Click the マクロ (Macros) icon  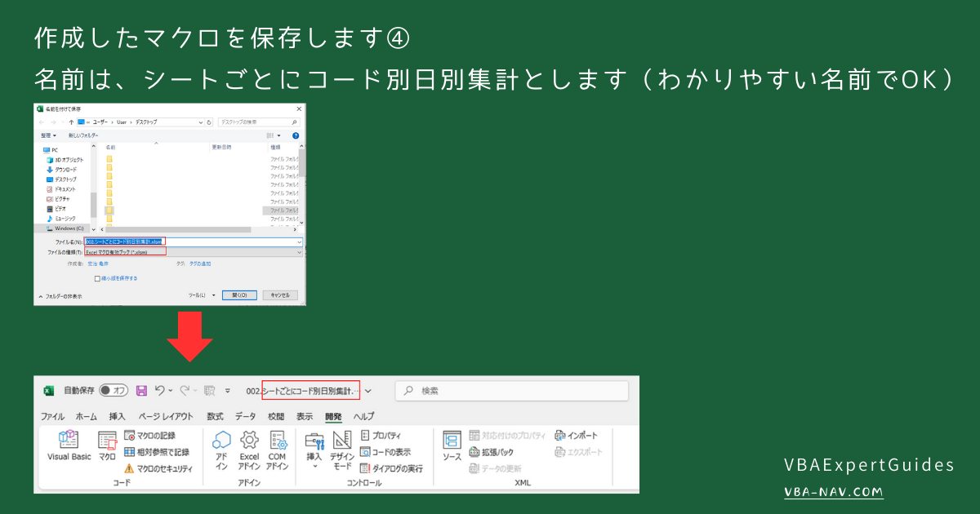point(109,446)
